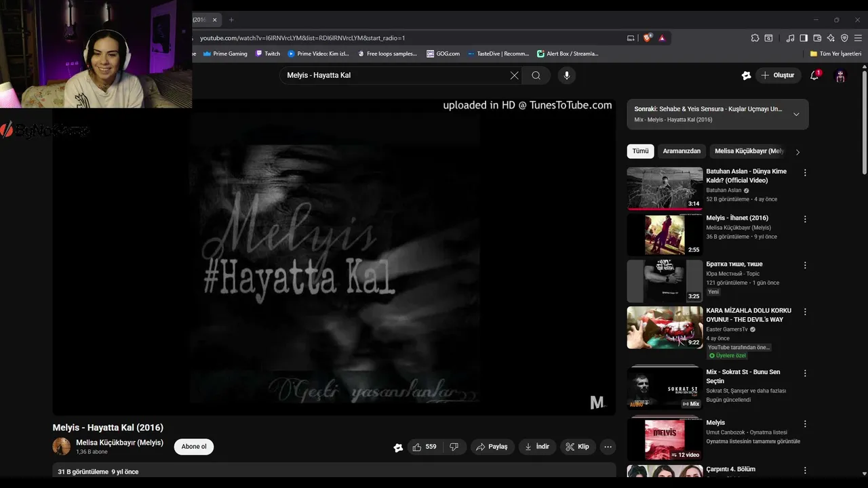Open browser hamburger main menu
This screenshot has width=868, height=488.
[859, 38]
